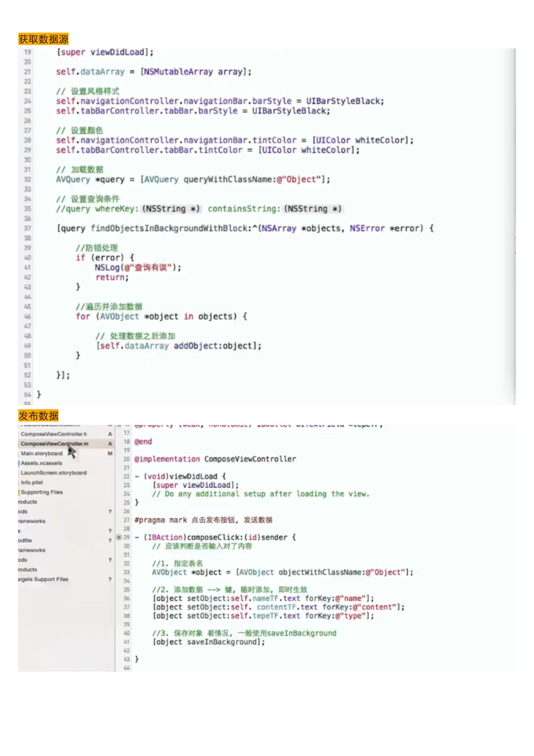Click the A status badge for ComposeViewController.h
Image resolution: width=534 pixels, height=756 pixels.
(110, 434)
